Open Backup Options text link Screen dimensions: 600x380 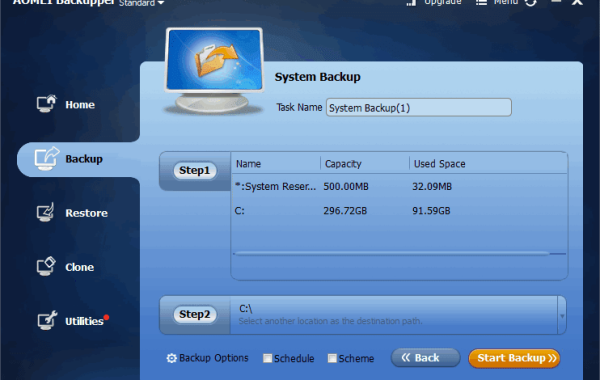[x=214, y=358]
